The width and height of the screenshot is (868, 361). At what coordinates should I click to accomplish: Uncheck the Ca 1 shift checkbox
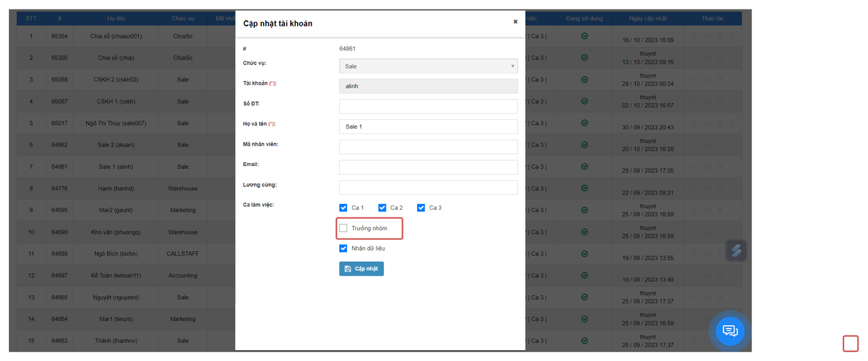[x=344, y=208]
